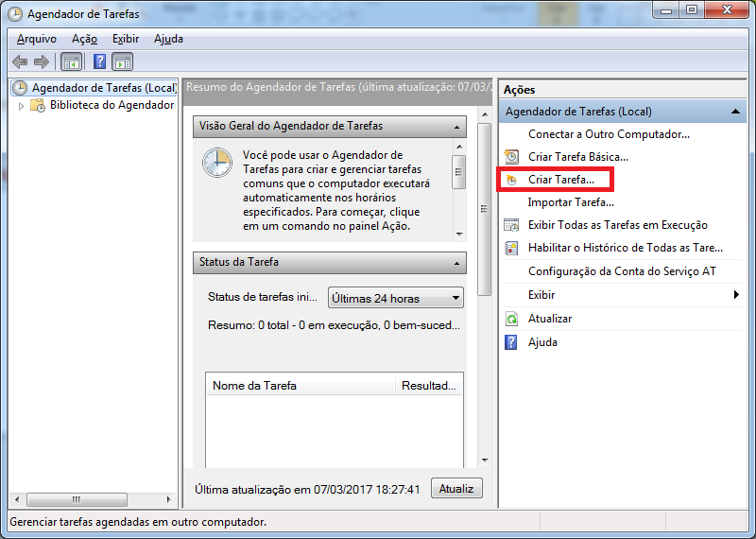Click the blue Help toolbar icon
This screenshot has height=539, width=756.
click(x=99, y=62)
